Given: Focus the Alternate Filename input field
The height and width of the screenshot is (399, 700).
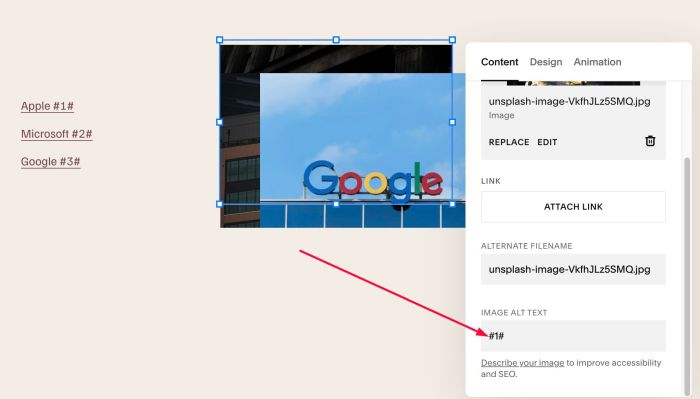Looking at the screenshot, I should tap(573, 269).
